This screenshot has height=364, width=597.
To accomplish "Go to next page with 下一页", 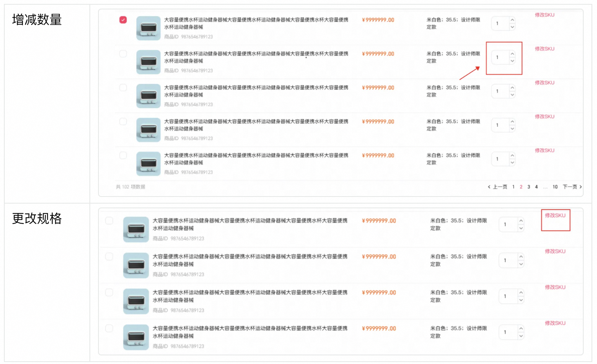I will tap(572, 187).
